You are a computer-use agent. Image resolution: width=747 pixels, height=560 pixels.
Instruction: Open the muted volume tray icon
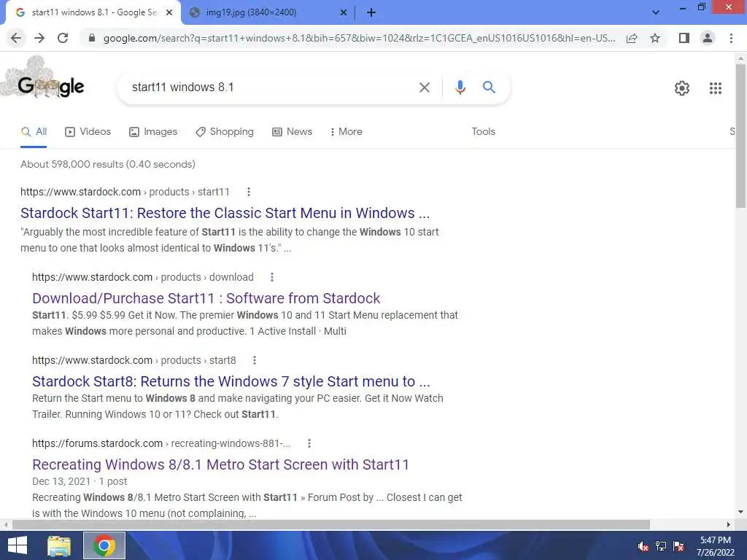643,546
